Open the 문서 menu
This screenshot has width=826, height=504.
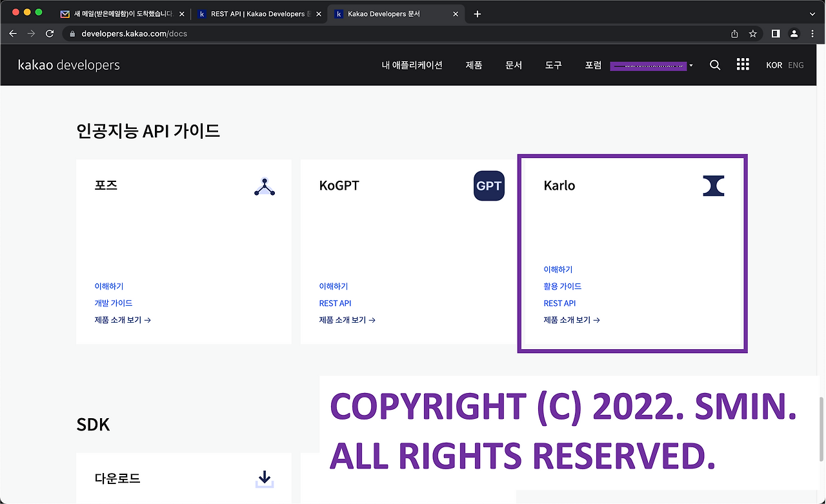pos(514,65)
